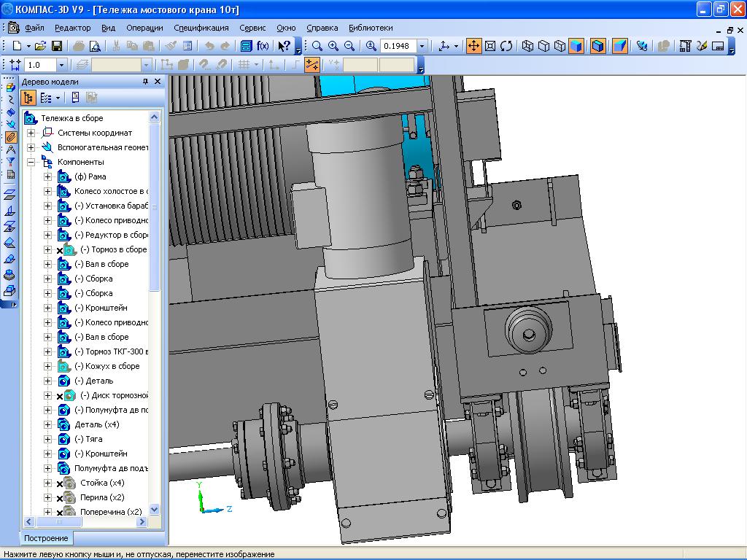The image size is (747, 560).
Task: Toggle the model tree structure view button
Action: coord(29,97)
